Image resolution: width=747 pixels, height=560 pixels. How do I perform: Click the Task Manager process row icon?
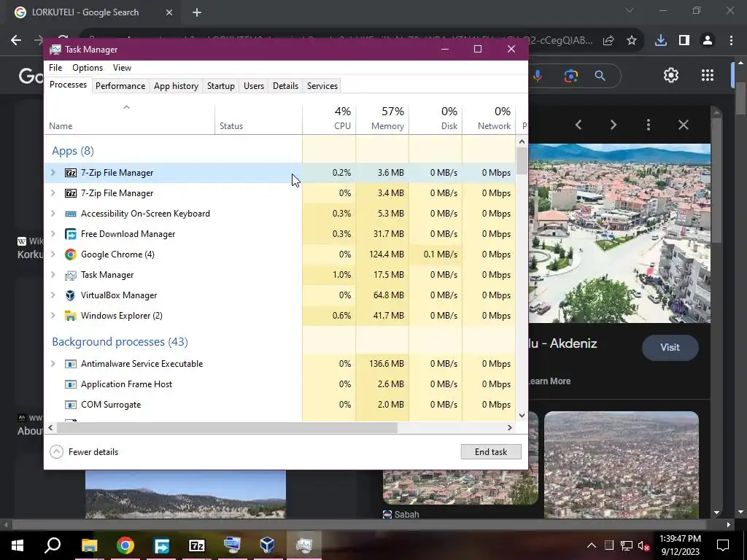tap(71, 275)
